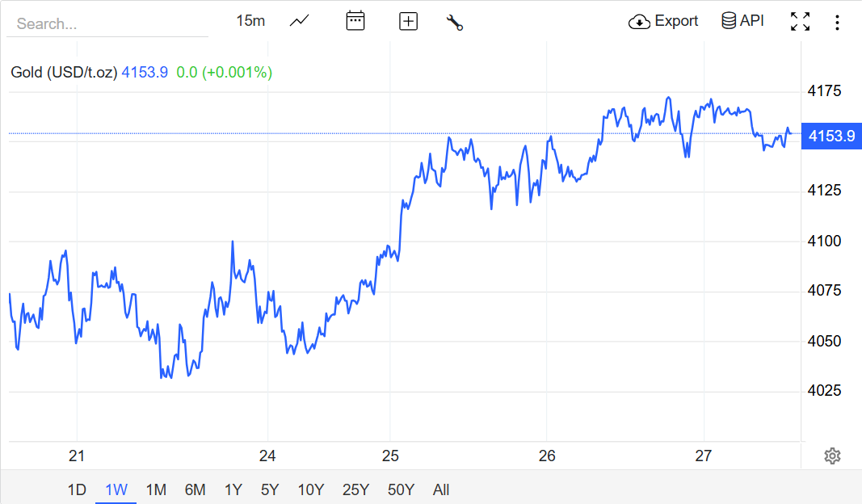This screenshot has height=504, width=862.
Task: Open the 15m interval dropdown
Action: [250, 21]
